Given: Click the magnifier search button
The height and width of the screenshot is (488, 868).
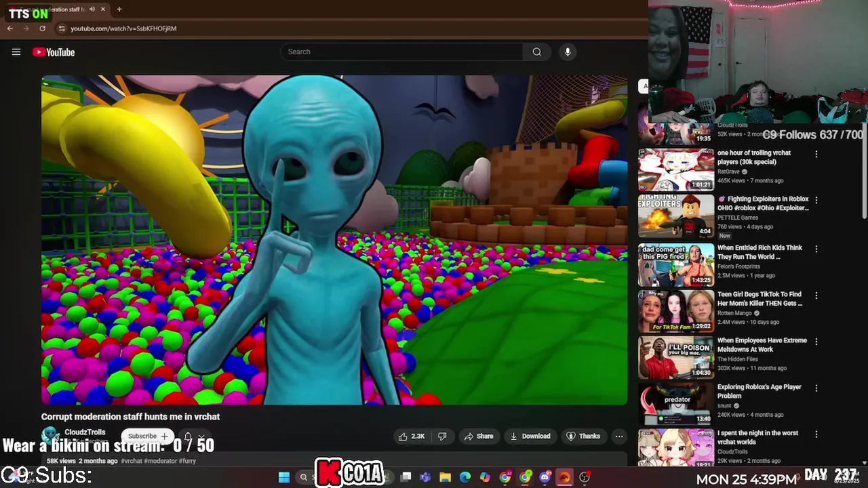Looking at the screenshot, I should [x=536, y=52].
